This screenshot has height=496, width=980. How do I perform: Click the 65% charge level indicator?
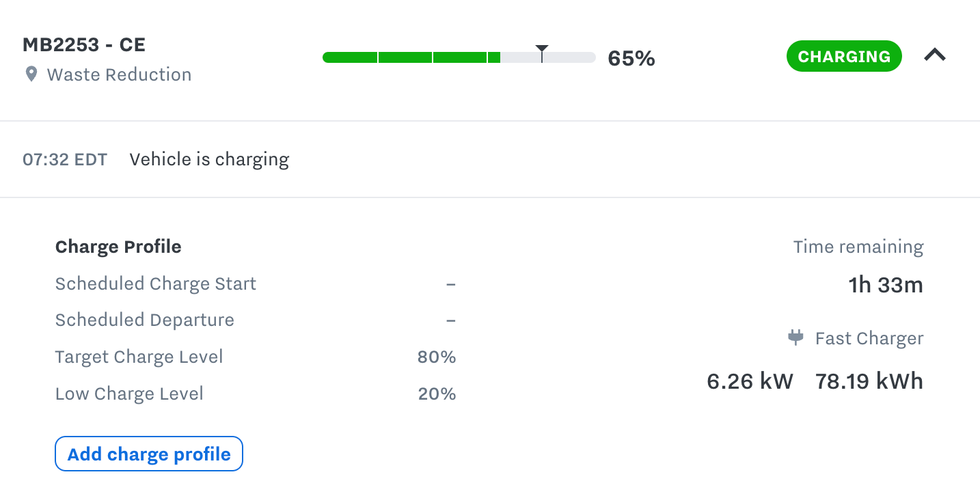[x=630, y=58]
